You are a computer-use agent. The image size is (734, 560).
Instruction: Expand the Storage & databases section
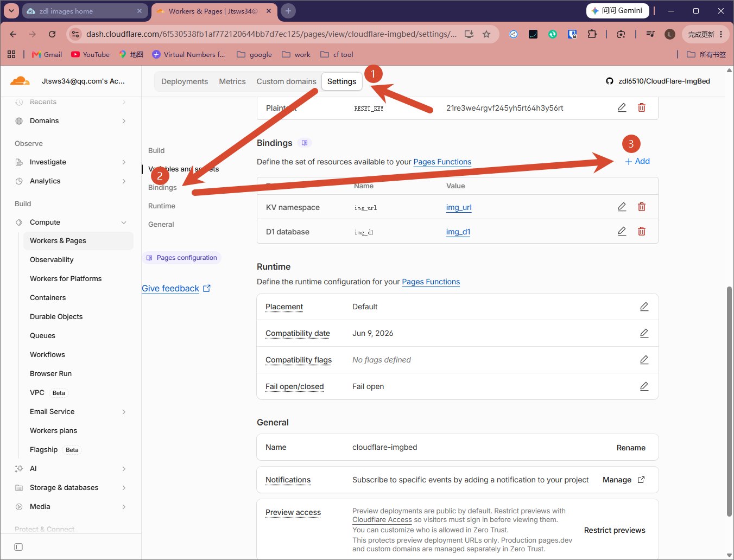click(124, 488)
